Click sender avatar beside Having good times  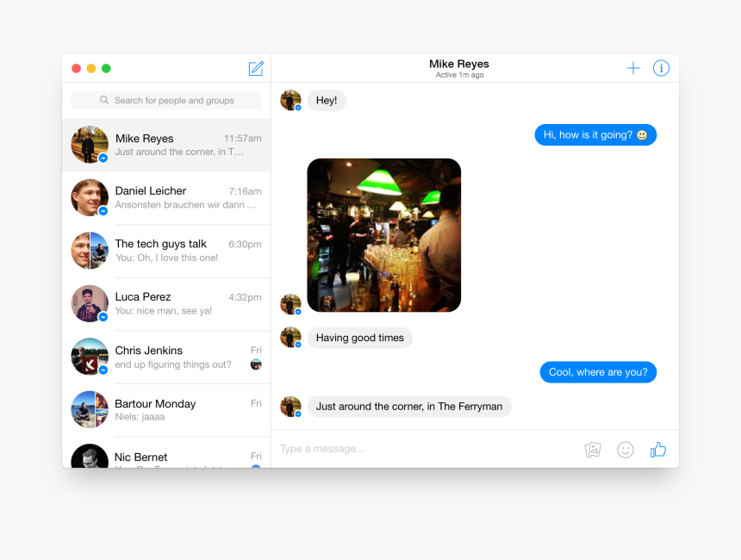click(x=290, y=338)
